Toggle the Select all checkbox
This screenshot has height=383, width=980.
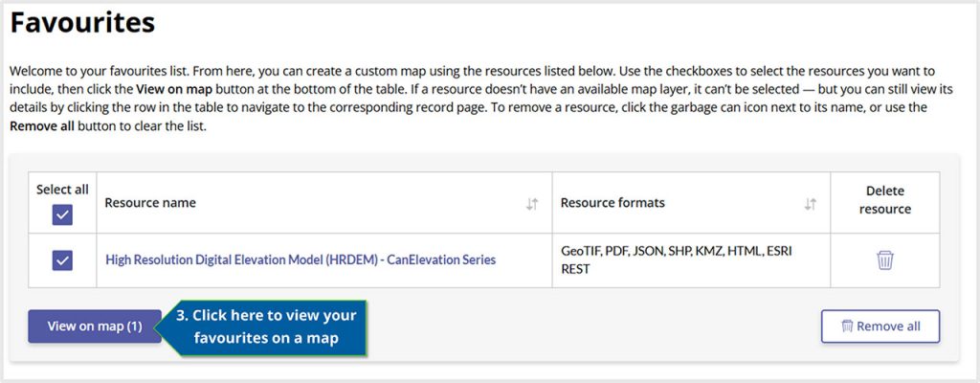pos(62,214)
